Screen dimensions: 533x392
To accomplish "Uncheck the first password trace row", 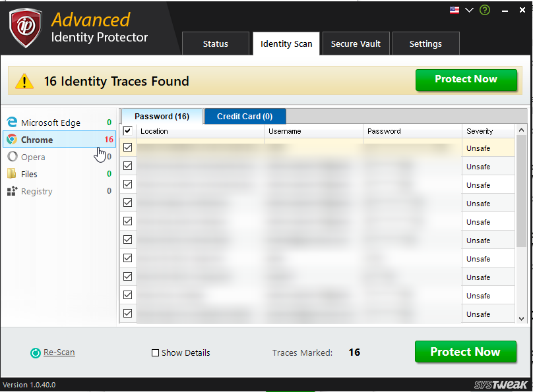I will [x=127, y=148].
